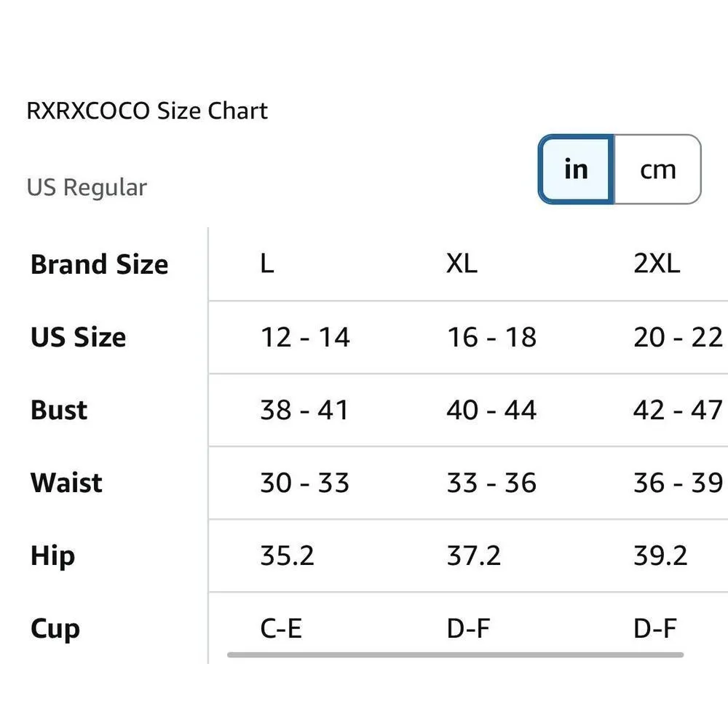Click the RXRXCOCO Size Chart title

point(147,111)
